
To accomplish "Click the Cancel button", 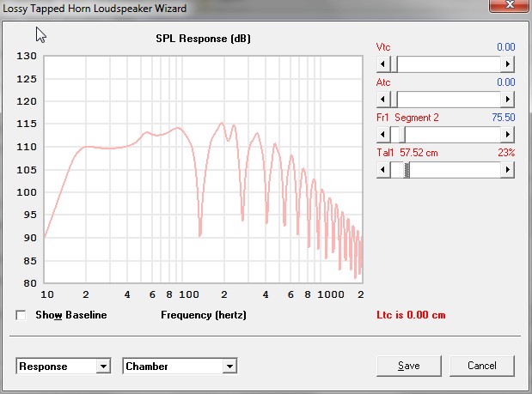I will (482, 366).
